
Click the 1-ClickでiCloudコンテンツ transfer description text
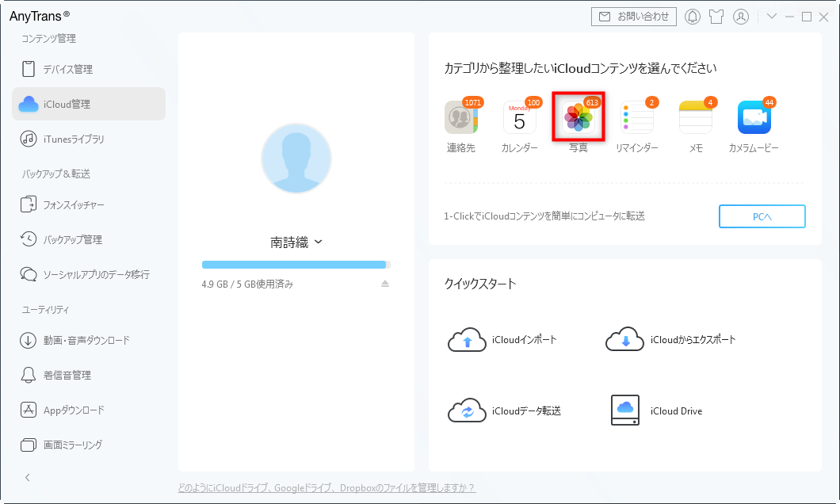[x=544, y=216]
